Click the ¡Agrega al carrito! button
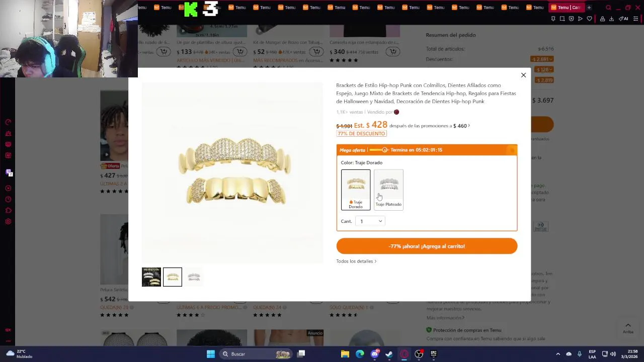The height and width of the screenshot is (362, 644). 427,246
